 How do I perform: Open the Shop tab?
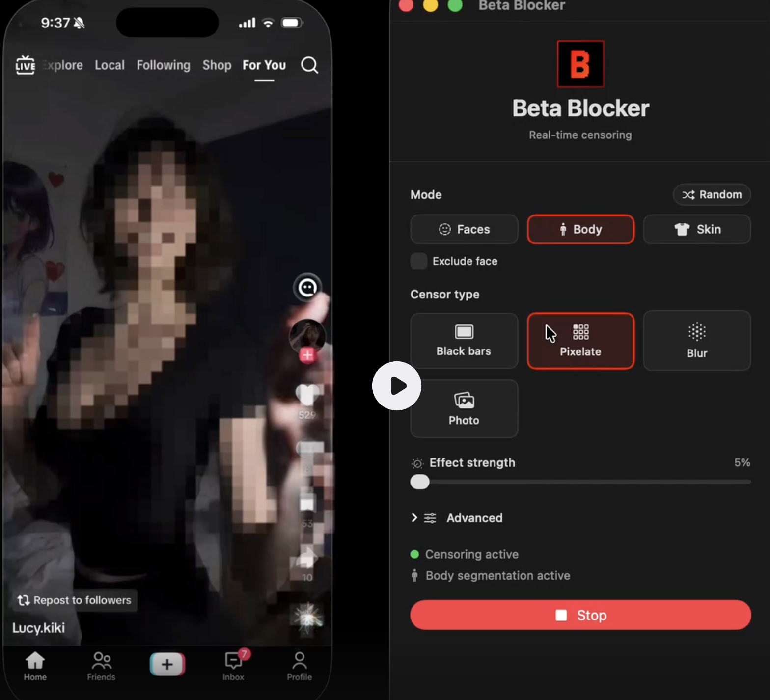click(217, 65)
